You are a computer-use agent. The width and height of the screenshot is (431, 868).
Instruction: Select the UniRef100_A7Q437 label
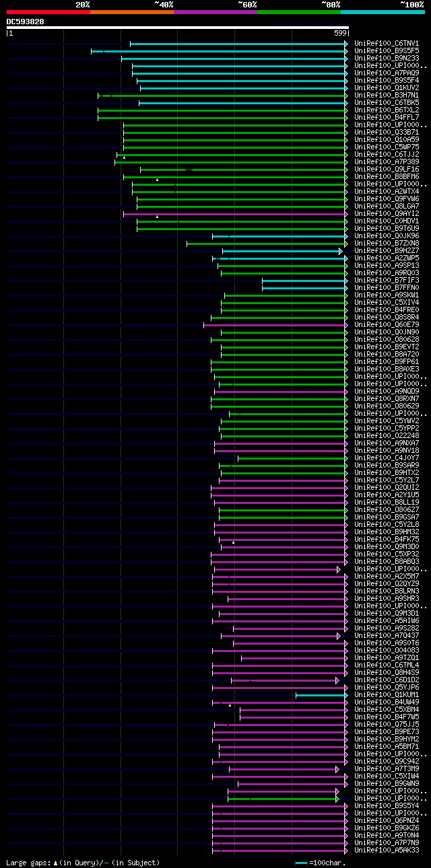tap(387, 636)
